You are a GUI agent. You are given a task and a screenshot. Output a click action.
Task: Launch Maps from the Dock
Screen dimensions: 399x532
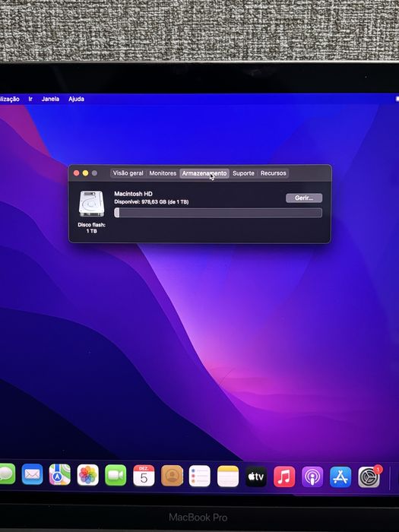(60, 474)
